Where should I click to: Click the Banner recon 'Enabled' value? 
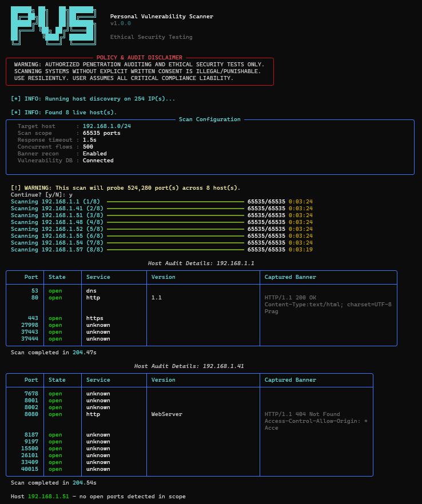pos(94,154)
